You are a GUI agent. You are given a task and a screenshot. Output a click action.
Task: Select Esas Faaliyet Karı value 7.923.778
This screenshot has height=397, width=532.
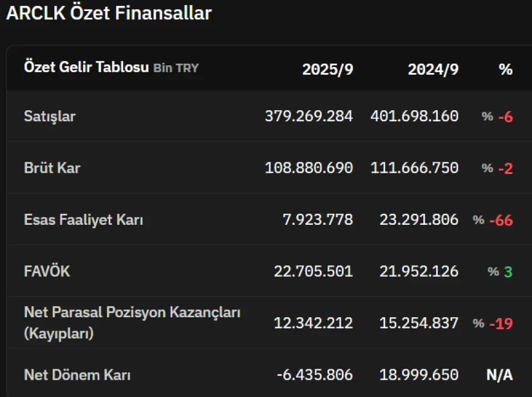(318, 220)
